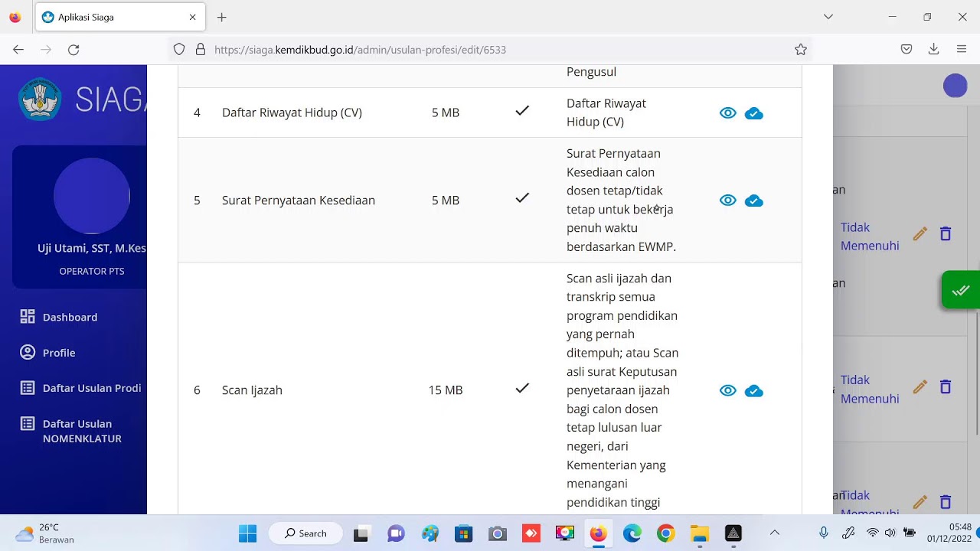Click the Save to Pocket icon
Viewport: 980px width, 551px height.
point(906,50)
